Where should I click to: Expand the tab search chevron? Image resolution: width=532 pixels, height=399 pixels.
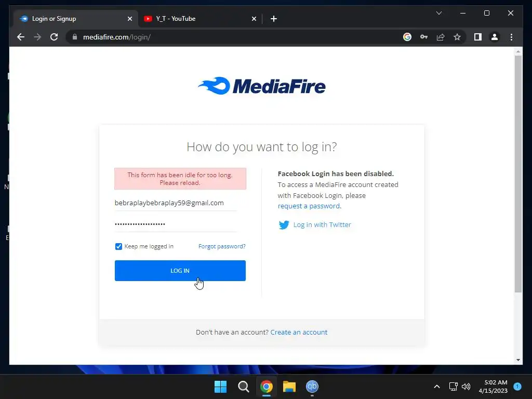coord(438,13)
